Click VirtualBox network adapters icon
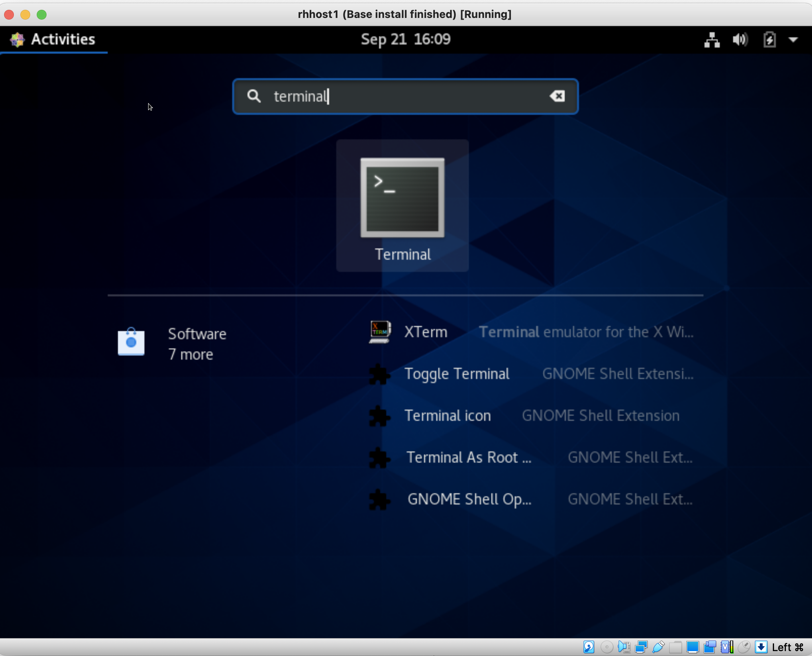This screenshot has height=656, width=812. click(641, 647)
